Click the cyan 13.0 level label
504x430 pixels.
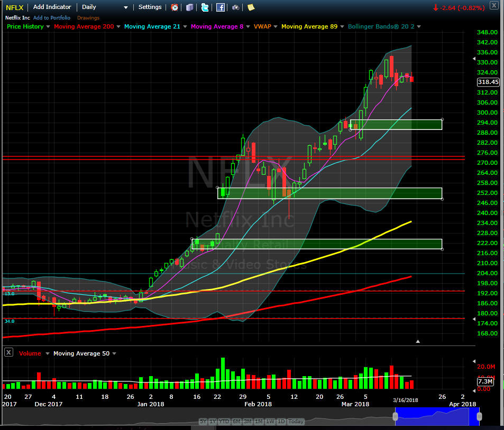click(10, 294)
